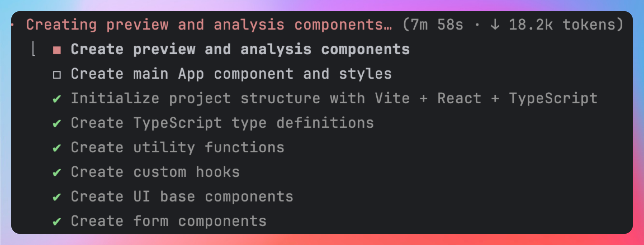The width and height of the screenshot is (644, 245).
Task: Select the Create TypeScript type definitions task
Action: [222, 123]
